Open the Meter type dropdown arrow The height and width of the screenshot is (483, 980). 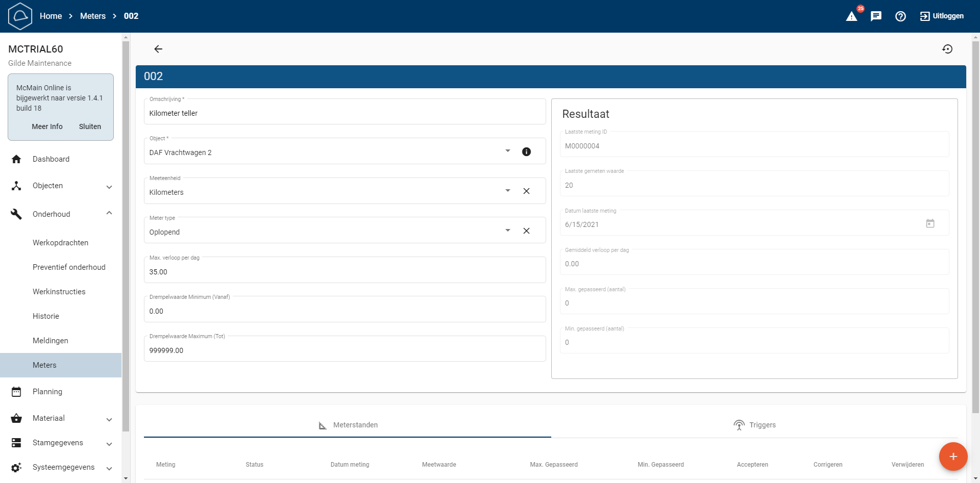(x=507, y=231)
